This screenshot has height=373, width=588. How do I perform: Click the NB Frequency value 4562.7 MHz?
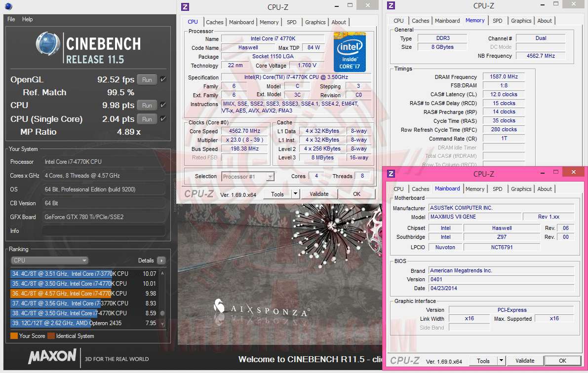541,55
